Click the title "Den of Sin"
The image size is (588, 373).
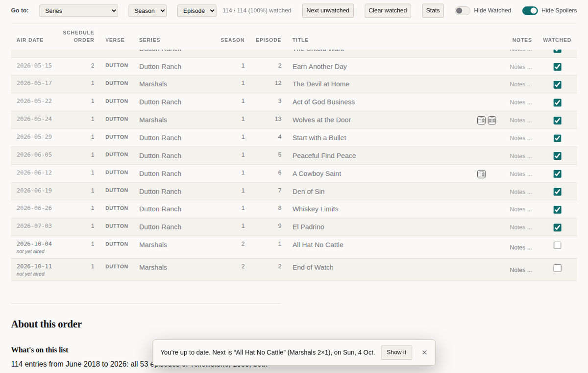coord(309,191)
